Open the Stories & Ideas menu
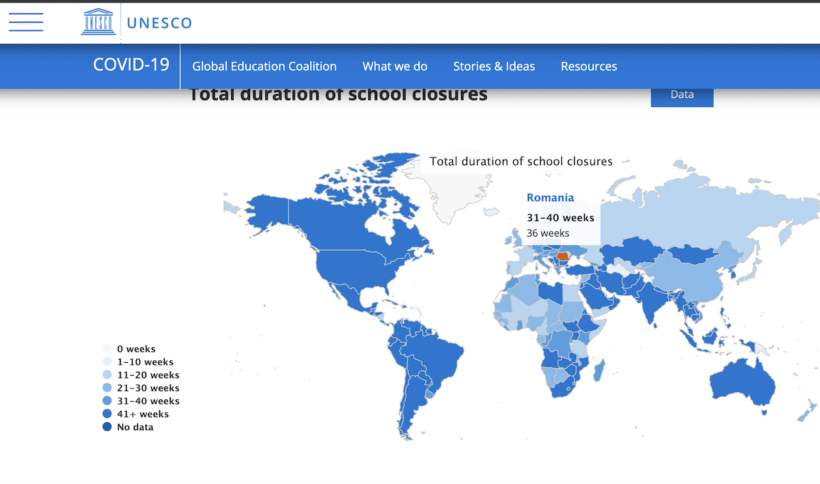This screenshot has height=484, width=820. point(494,66)
